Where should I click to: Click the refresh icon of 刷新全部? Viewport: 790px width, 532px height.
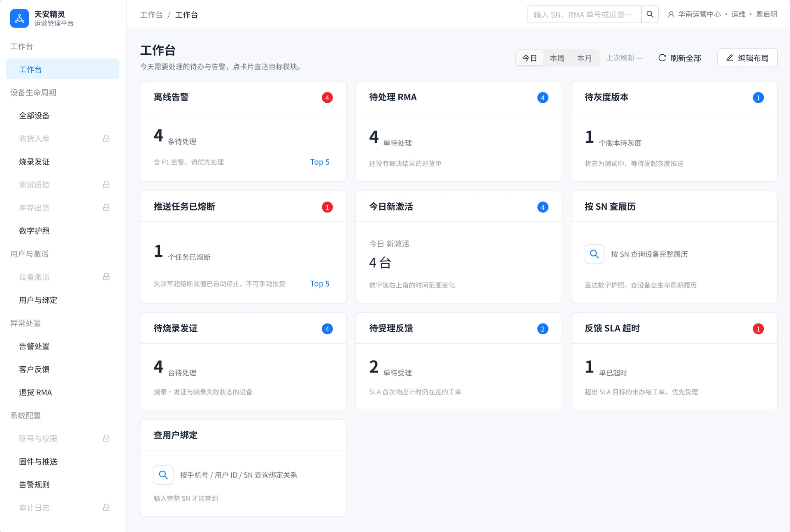point(662,58)
